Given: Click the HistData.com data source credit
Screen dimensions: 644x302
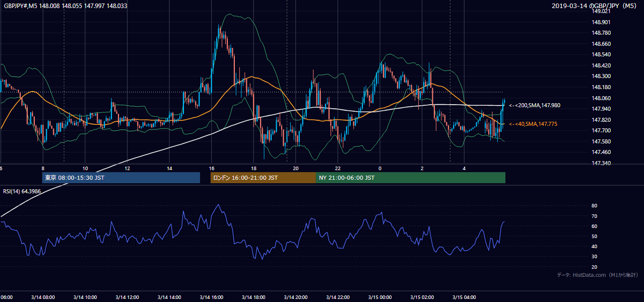Looking at the screenshot, I should tap(598, 275).
